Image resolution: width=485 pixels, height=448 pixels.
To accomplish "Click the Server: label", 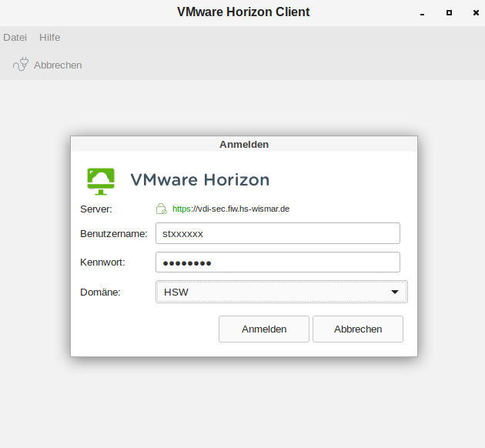I will pyautogui.click(x=96, y=209).
